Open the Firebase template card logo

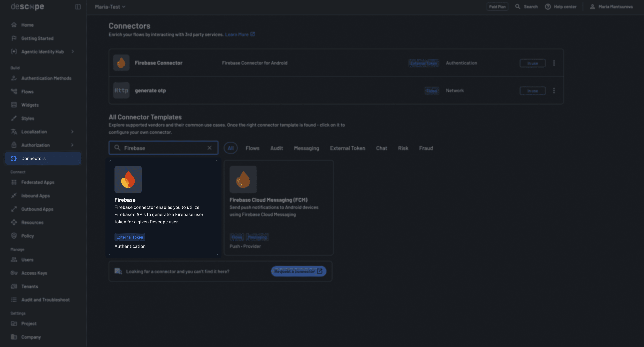128,179
